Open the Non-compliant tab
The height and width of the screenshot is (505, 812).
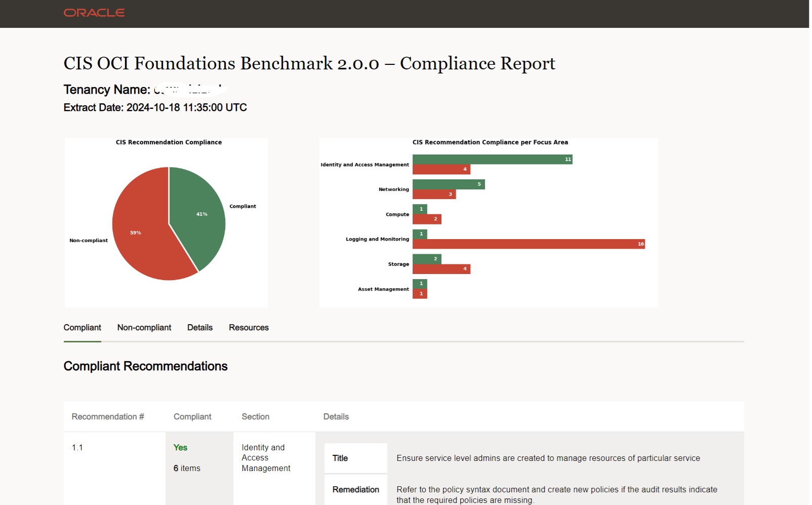[144, 328]
